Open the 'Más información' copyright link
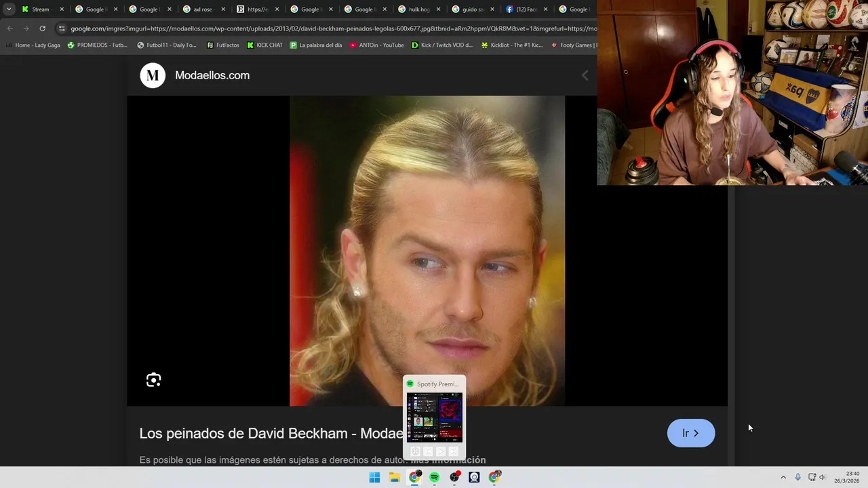 [448, 460]
